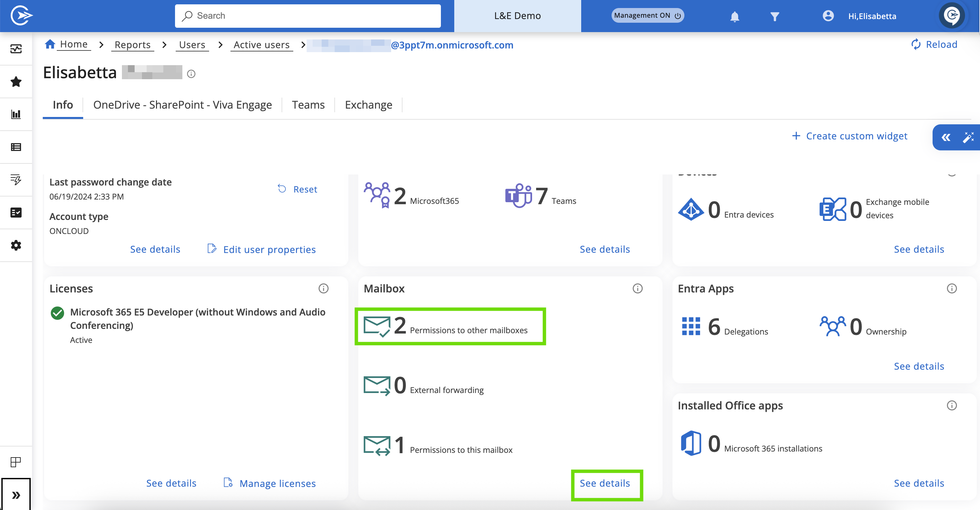Click Create custom widget
This screenshot has width=980, height=510.
pos(849,136)
